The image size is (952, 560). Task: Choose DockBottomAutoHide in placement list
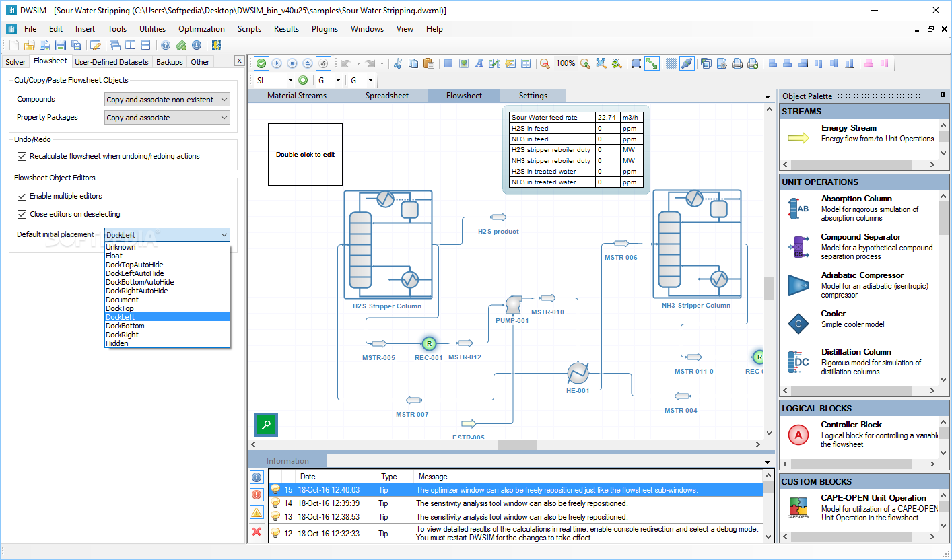click(x=167, y=282)
